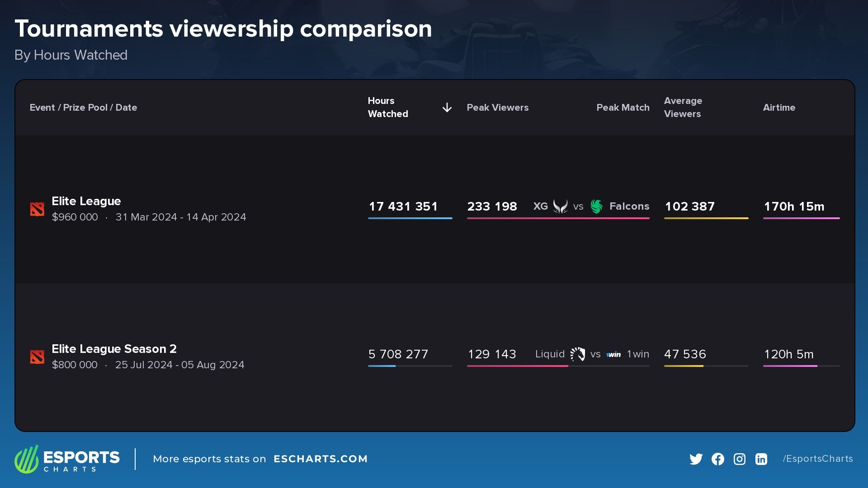The width and height of the screenshot is (868, 488).
Task: Click the /EsportsCharts social handle
Action: click(x=818, y=459)
